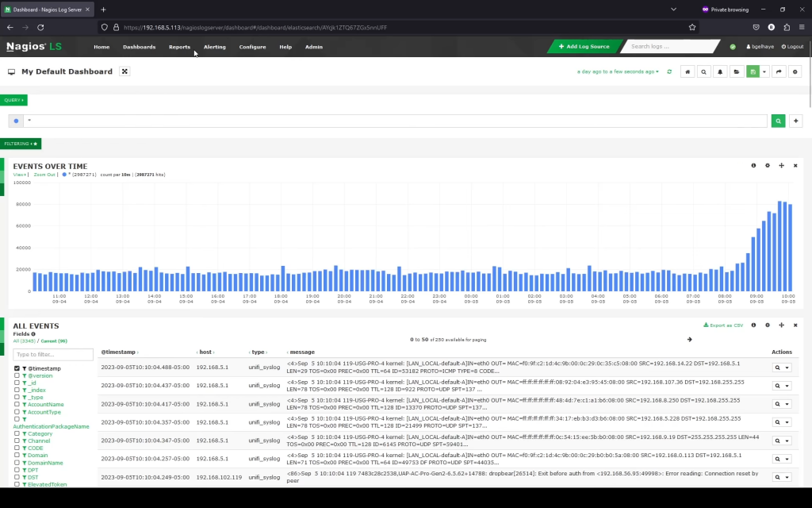Open the load dashboard folder icon
Viewport: 812px width, 508px height.
735,71
